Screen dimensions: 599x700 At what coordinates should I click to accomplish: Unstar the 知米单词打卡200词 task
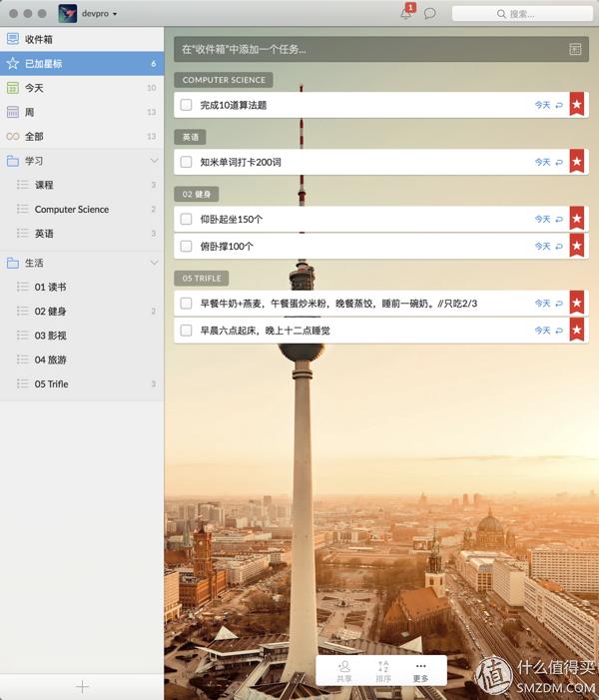click(x=577, y=161)
